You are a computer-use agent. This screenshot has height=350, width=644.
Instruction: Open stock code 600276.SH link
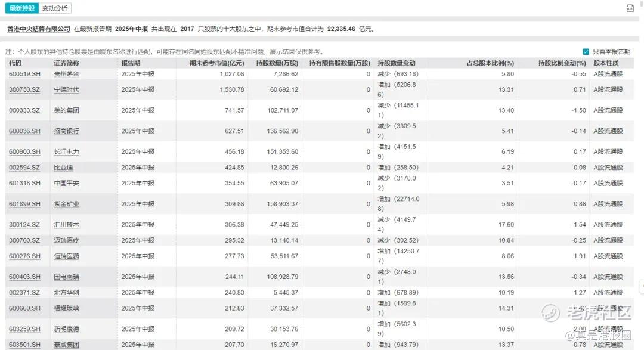click(x=24, y=256)
